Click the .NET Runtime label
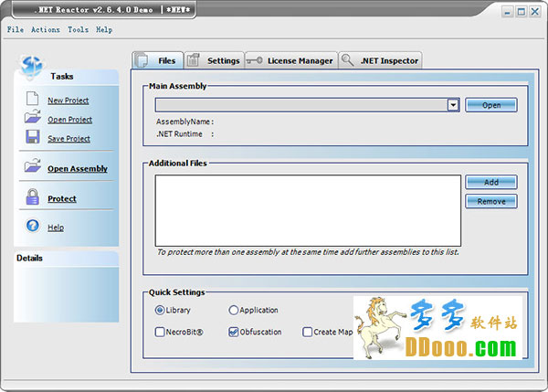This screenshot has height=392, width=548. coord(184,134)
